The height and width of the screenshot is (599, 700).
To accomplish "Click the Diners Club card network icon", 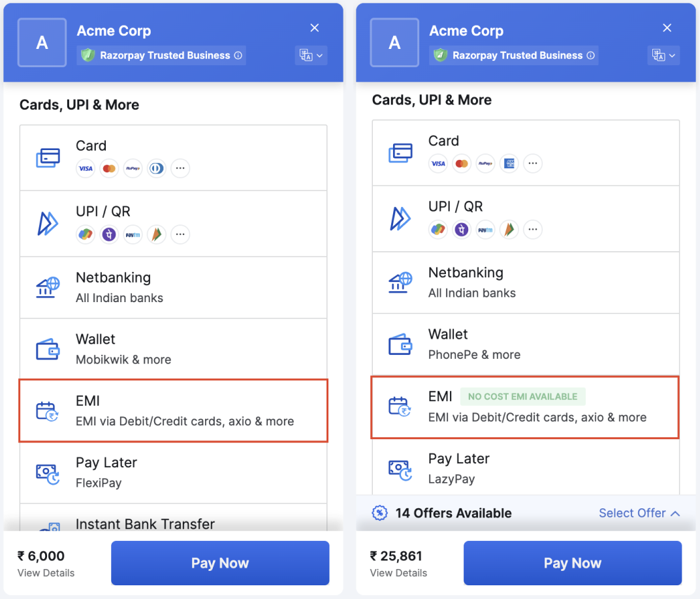I will click(x=156, y=168).
